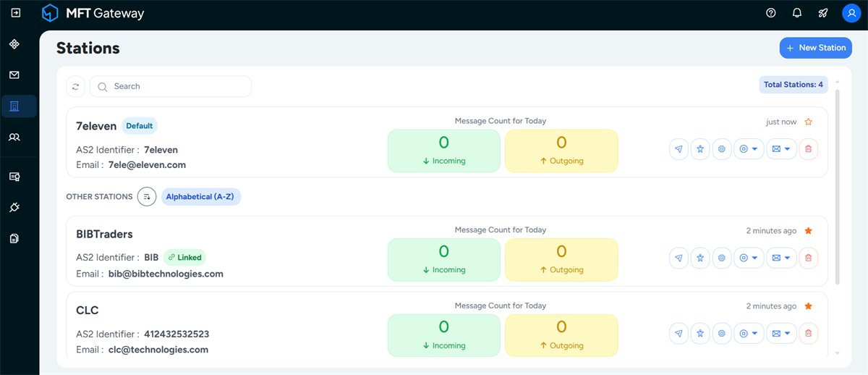
Task: Click the star-person icon for CLC
Action: [700, 334]
